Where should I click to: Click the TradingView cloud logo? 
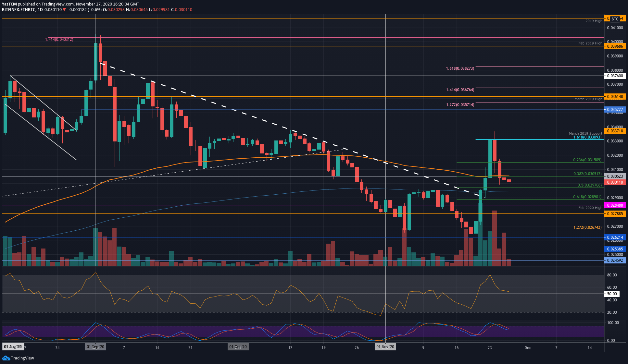6,358
